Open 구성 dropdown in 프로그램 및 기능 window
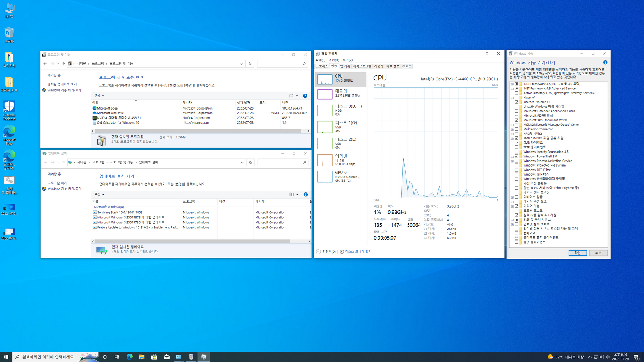The image size is (644, 362). coord(99,96)
